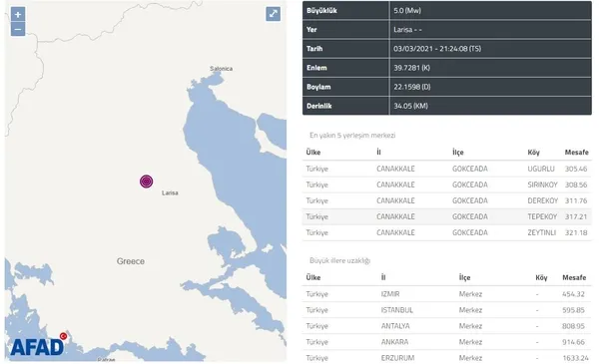
Task: Select distance value 311.76
Action: tap(576, 200)
